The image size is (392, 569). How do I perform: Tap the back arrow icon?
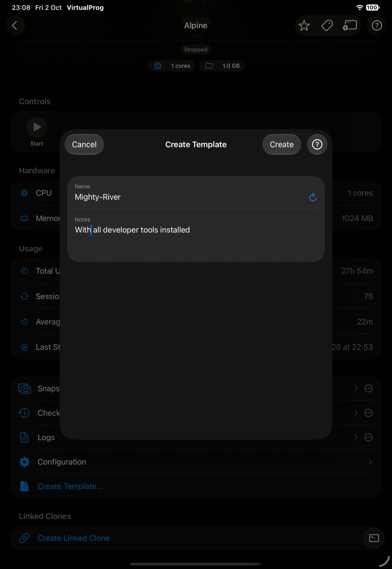click(x=15, y=25)
